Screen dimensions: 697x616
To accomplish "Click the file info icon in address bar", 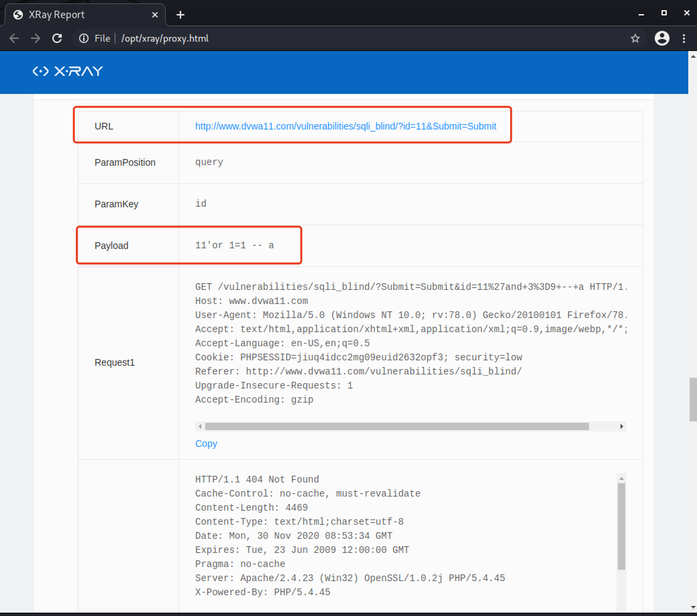I will click(x=84, y=38).
